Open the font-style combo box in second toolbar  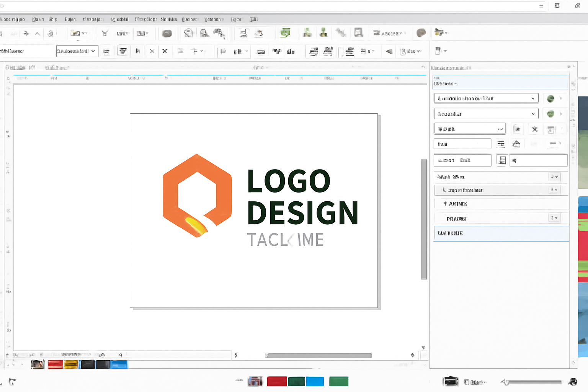coord(77,51)
